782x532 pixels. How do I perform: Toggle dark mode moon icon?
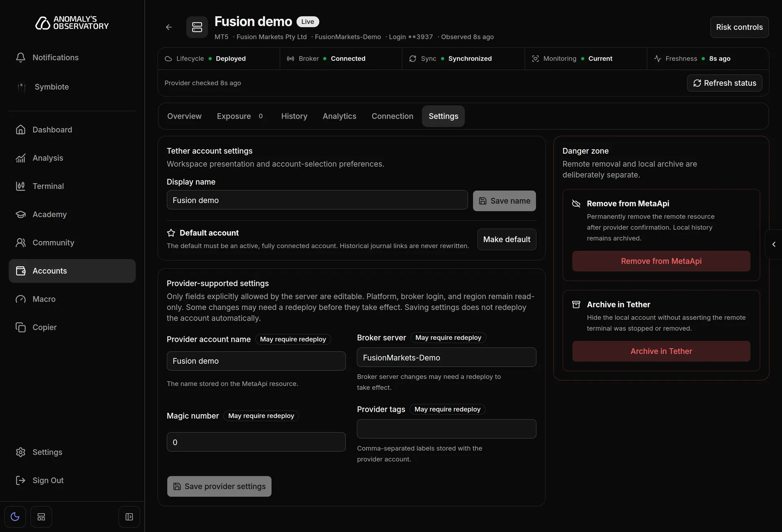pyautogui.click(x=15, y=517)
